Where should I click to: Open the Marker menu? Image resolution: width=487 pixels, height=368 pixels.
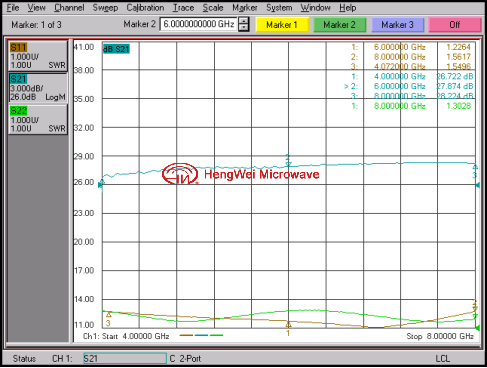pos(245,7)
